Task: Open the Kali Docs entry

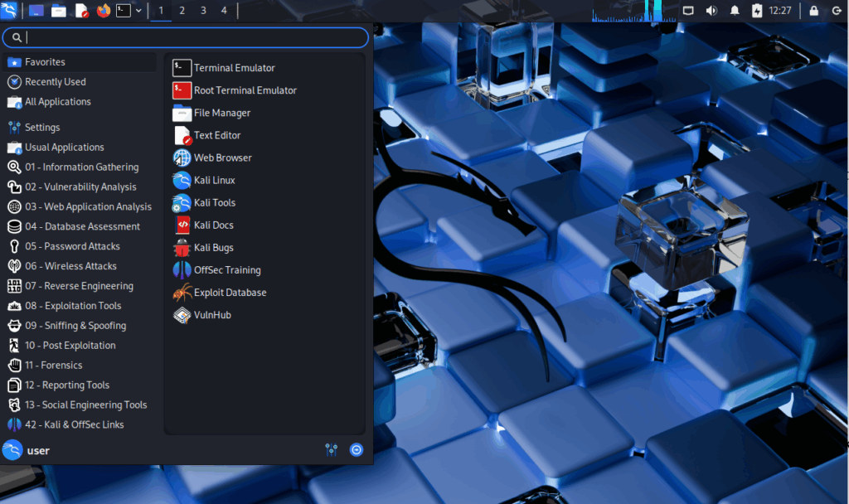Action: click(x=264, y=225)
